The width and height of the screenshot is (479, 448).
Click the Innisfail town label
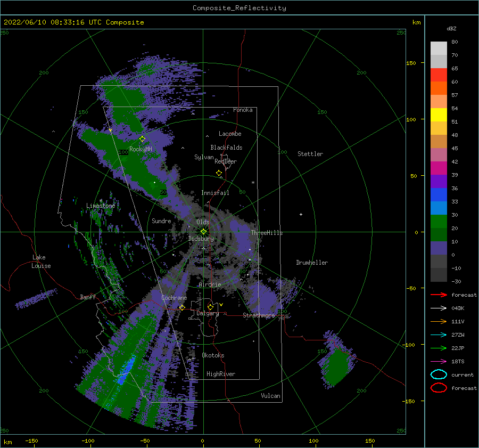point(215,193)
